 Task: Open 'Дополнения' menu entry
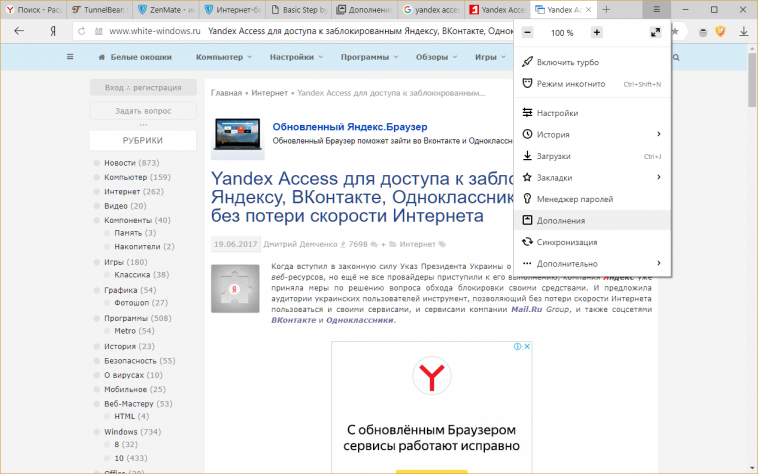592,220
